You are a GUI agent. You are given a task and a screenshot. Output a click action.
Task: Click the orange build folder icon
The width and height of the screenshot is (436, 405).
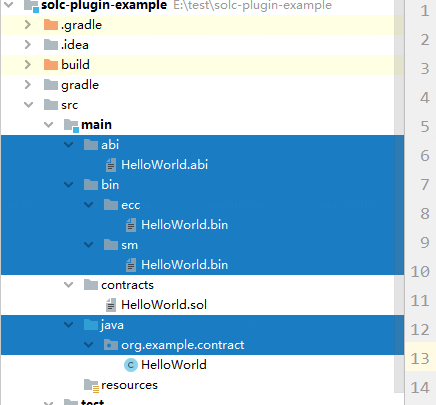(x=51, y=65)
